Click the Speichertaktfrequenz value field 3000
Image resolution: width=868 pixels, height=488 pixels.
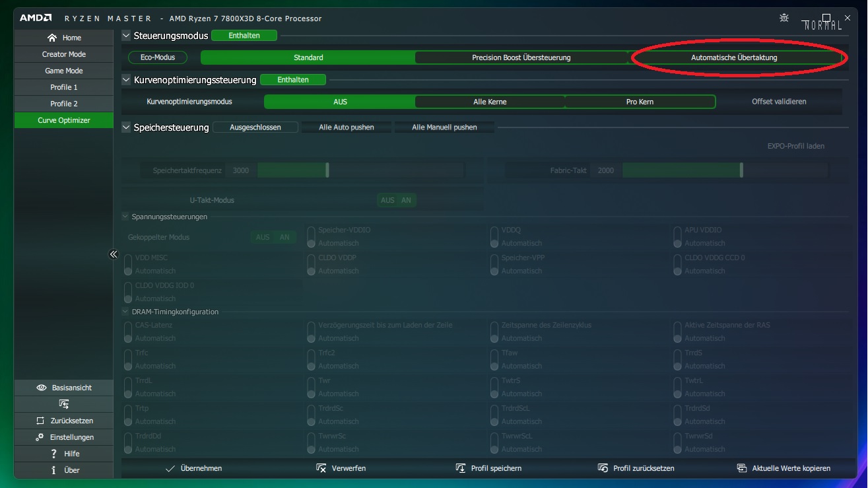[241, 170]
